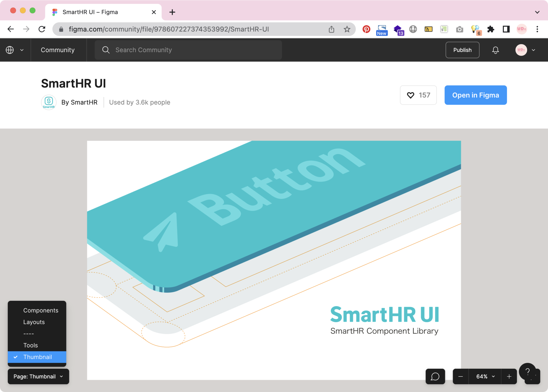Select Components page from the list
Image resolution: width=548 pixels, height=392 pixels.
(x=41, y=310)
